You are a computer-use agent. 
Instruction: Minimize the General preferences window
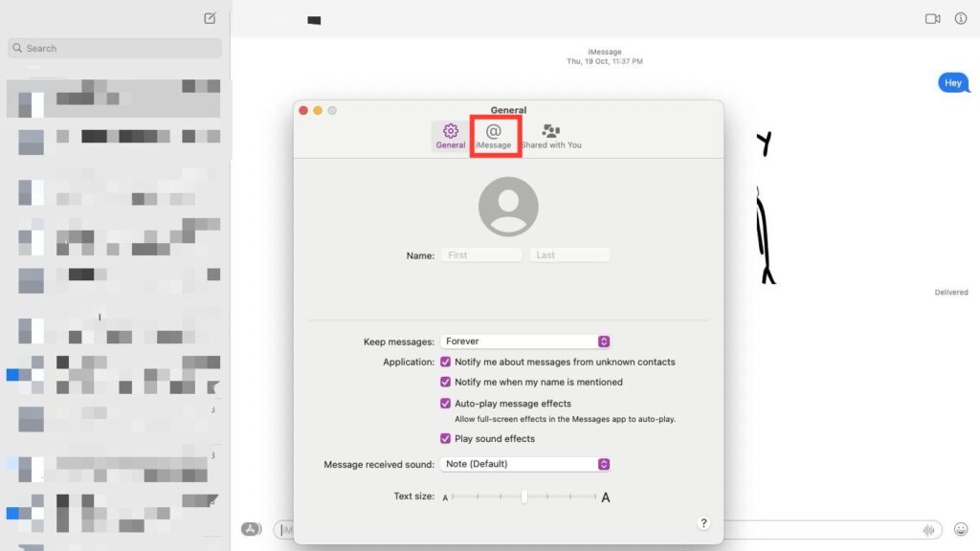(x=318, y=111)
